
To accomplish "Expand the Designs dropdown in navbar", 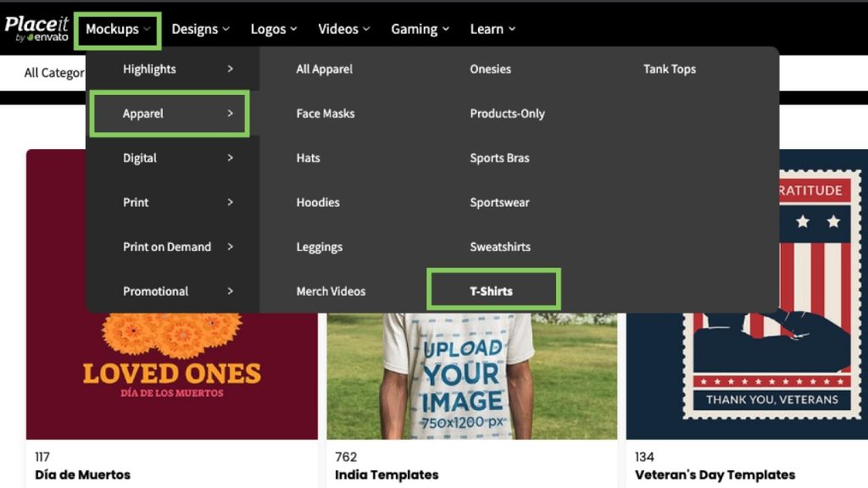I will [x=200, y=30].
